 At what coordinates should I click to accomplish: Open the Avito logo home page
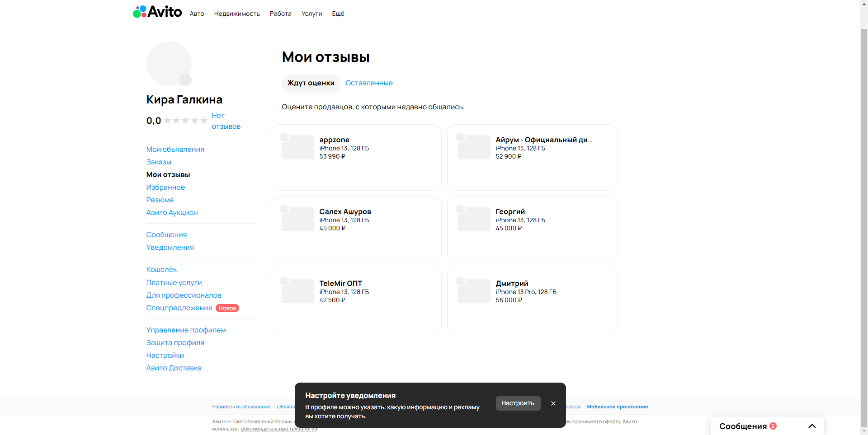coord(157,12)
